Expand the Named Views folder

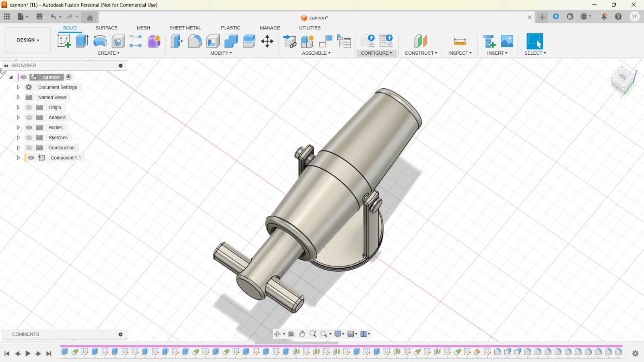pyautogui.click(x=18, y=97)
